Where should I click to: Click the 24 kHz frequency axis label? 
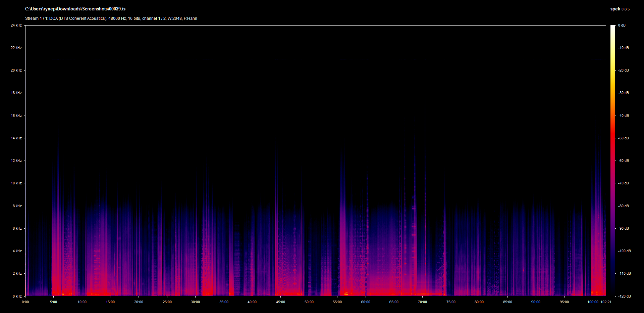16,25
